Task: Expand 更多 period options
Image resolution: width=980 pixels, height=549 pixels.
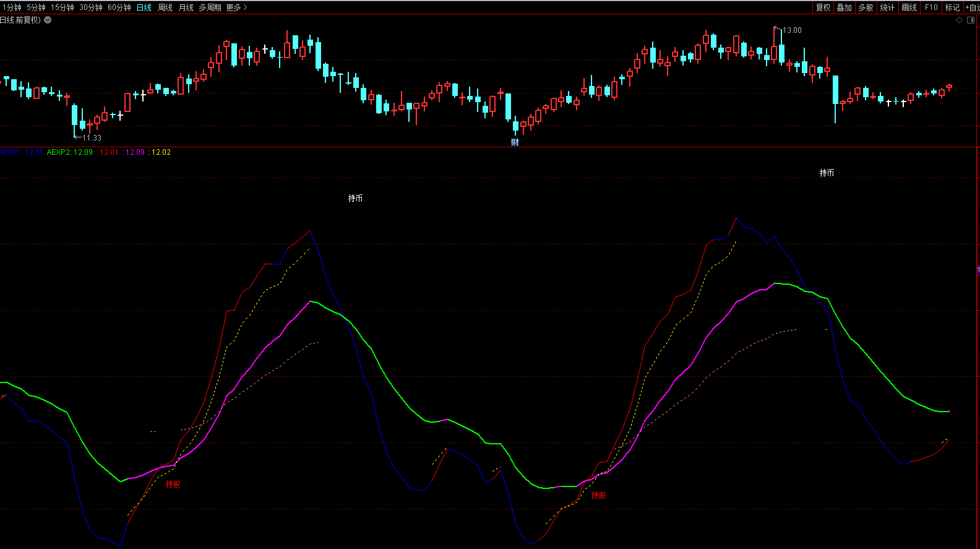Action: click(236, 7)
